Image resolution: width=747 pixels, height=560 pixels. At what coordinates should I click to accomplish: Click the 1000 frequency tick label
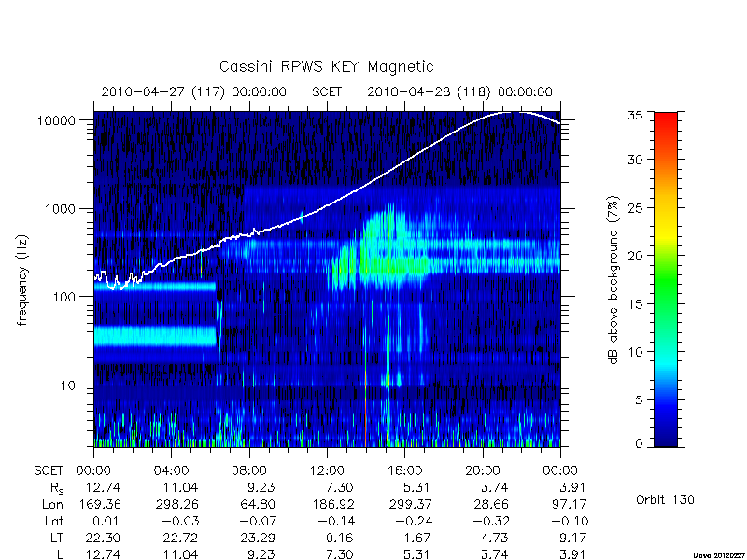(60, 209)
